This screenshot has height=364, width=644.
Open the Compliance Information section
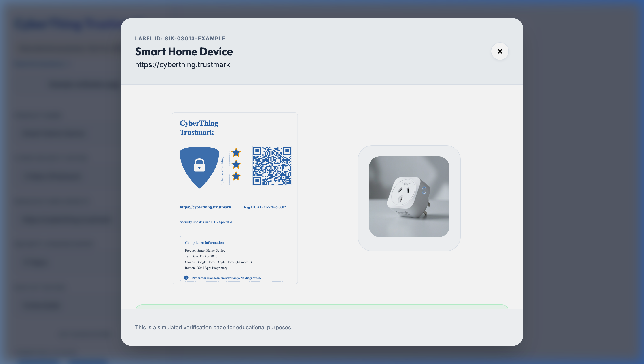point(204,242)
